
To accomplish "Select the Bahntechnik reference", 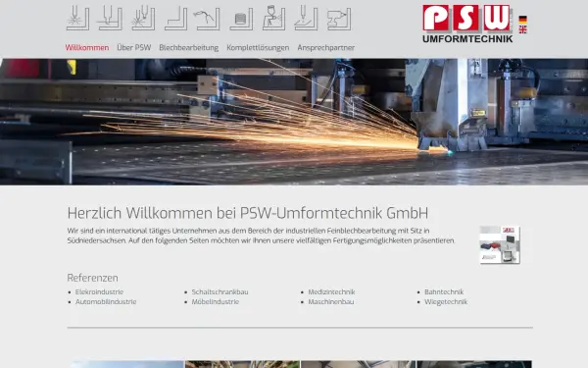I will (x=444, y=291).
